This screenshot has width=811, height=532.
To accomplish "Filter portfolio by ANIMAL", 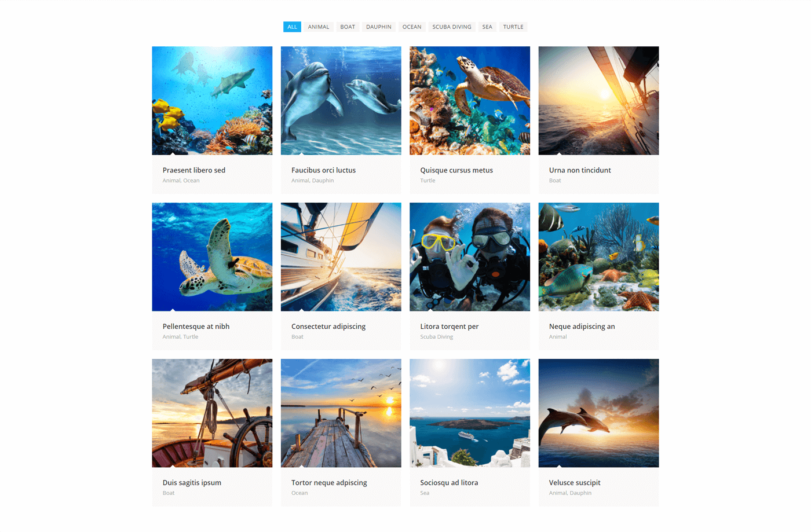I will 319,27.
